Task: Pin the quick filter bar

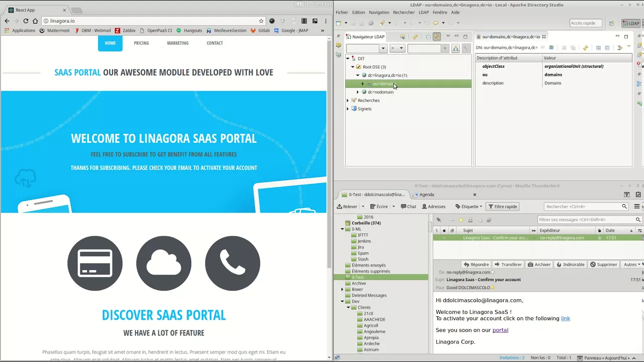Action: 439,220
